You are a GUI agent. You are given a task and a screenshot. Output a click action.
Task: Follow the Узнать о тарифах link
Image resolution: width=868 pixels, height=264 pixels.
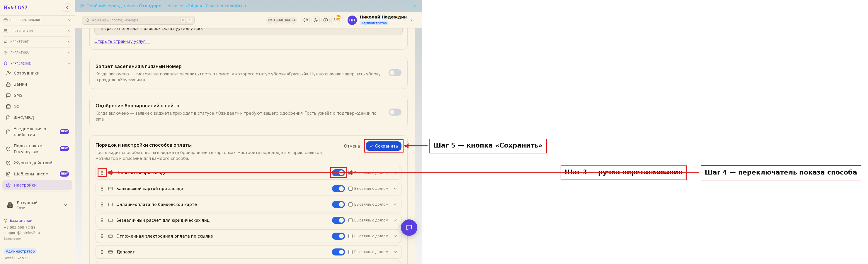pos(223,6)
